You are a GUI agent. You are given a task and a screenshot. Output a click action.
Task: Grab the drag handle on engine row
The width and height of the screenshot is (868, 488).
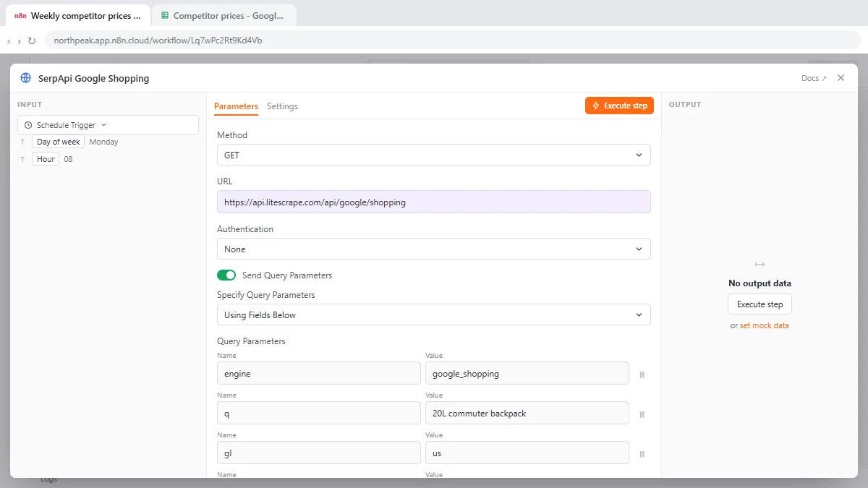point(642,374)
